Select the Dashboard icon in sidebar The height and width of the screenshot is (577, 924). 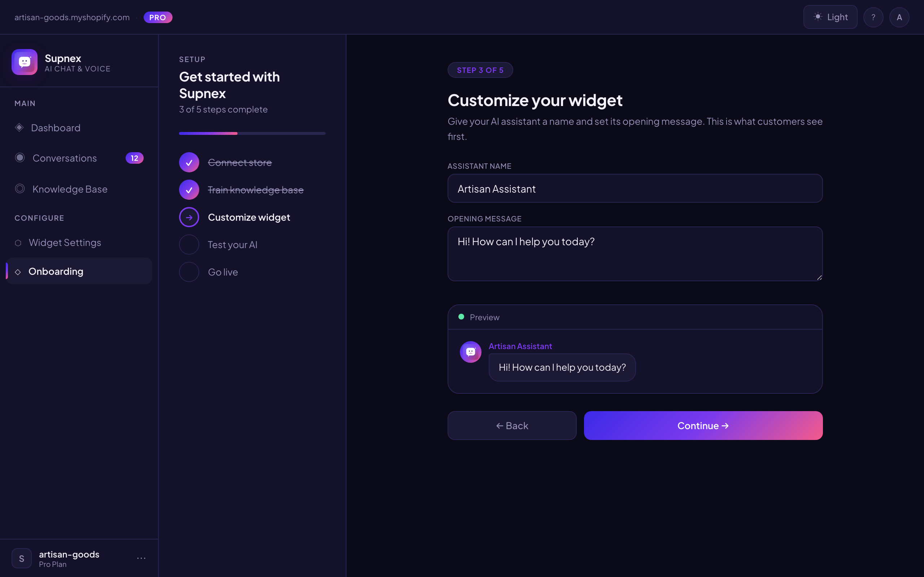pos(19,127)
